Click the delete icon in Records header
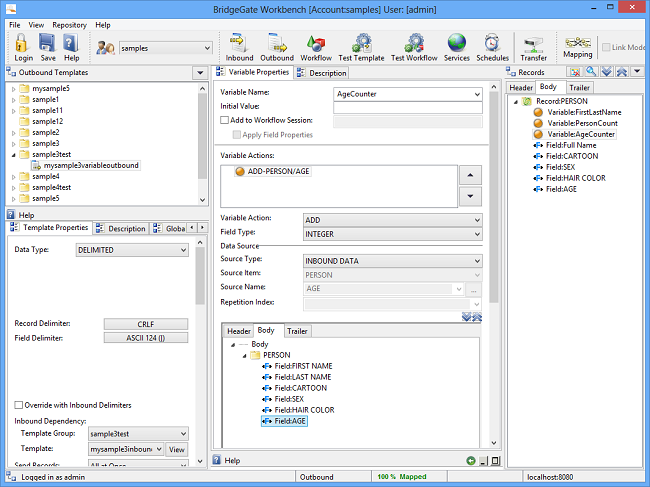Screen dimensions: 650x487 click(575, 72)
